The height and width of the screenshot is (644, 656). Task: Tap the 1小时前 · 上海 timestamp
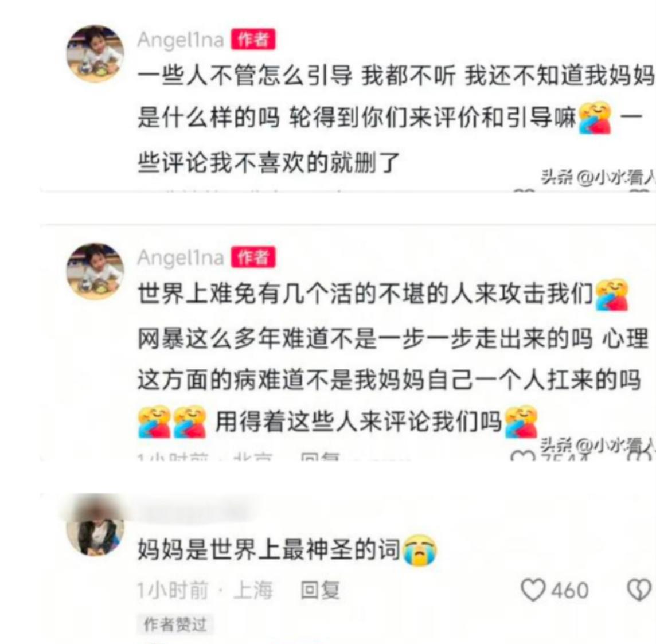205,591
